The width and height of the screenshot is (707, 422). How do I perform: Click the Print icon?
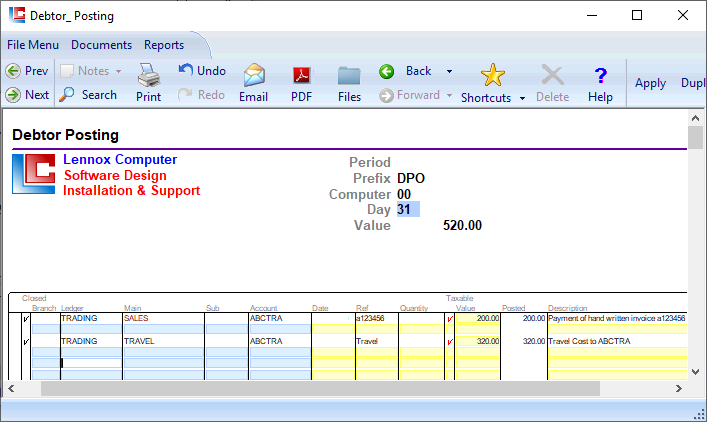pos(148,76)
